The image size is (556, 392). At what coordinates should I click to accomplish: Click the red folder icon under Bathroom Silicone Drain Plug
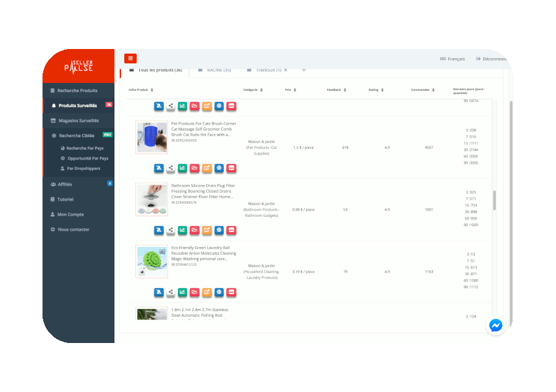coord(194,230)
